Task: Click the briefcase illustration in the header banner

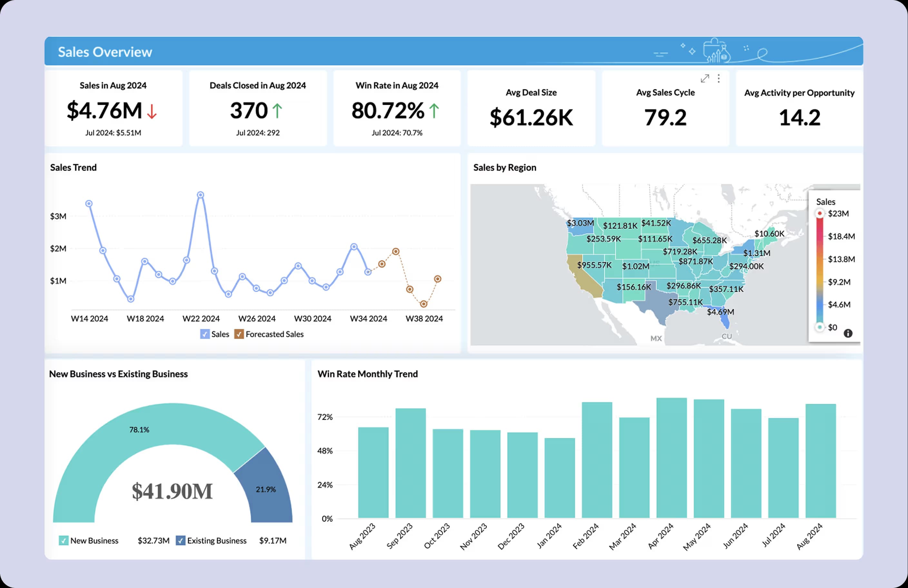Action: tap(716, 50)
